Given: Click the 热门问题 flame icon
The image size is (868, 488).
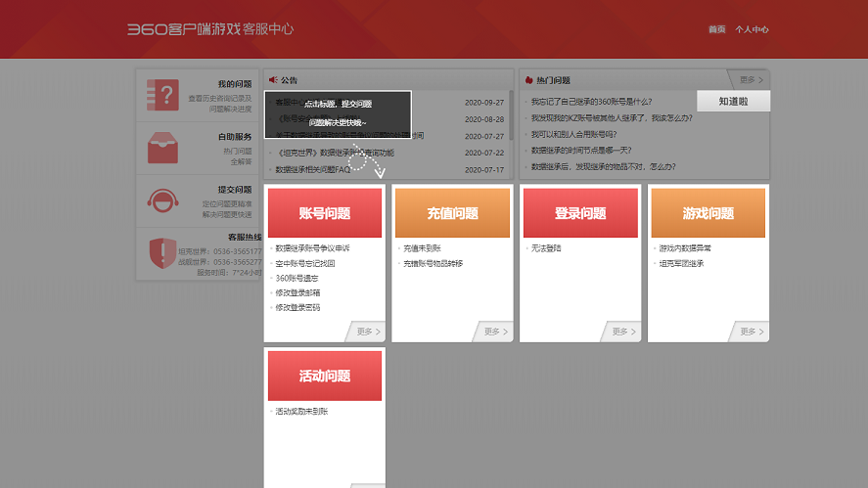Looking at the screenshot, I should click(528, 80).
